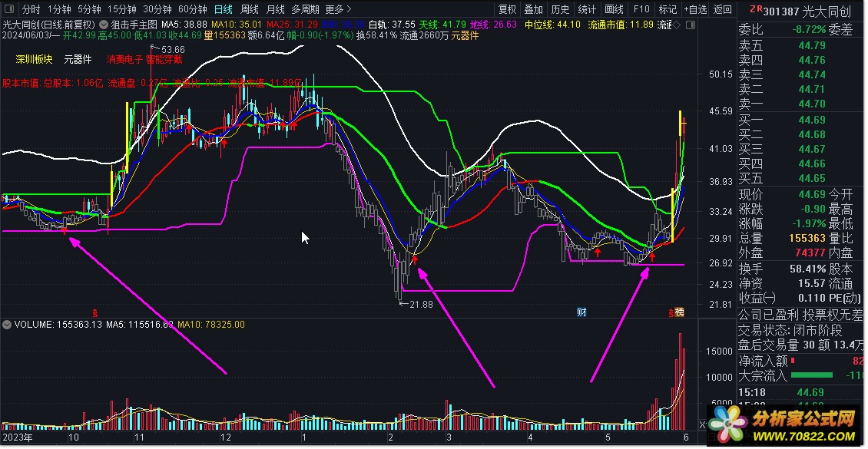Click the 返回 back button
Viewport: 868px width, 449px height.
[x=722, y=9]
